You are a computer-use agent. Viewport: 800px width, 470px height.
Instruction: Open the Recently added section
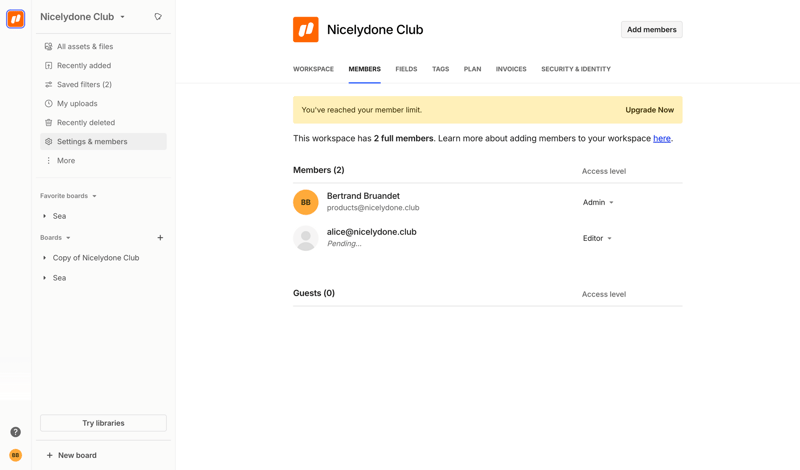point(83,66)
